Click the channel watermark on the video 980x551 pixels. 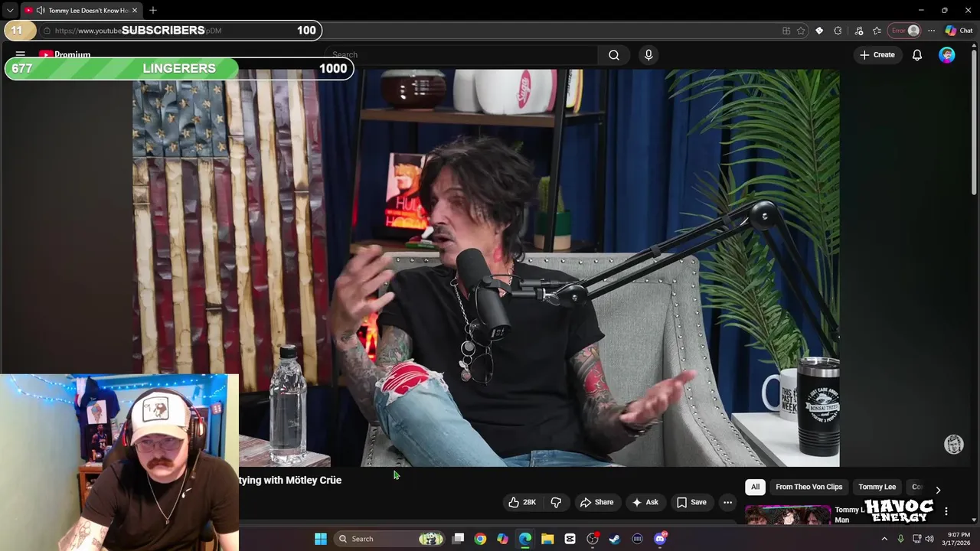(x=953, y=444)
